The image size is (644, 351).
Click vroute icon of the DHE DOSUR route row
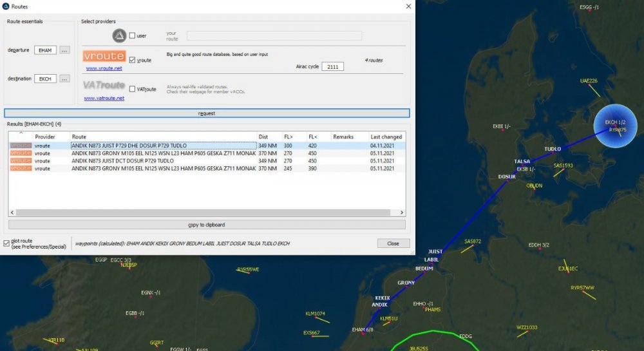[20, 146]
